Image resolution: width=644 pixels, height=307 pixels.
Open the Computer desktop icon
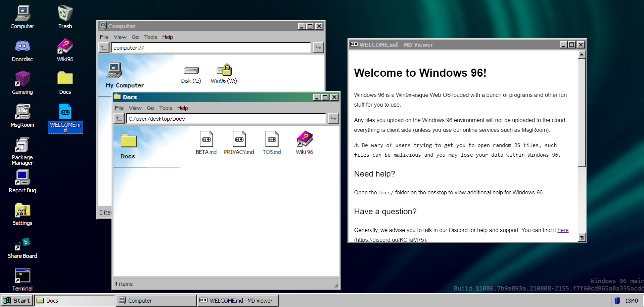[22, 17]
